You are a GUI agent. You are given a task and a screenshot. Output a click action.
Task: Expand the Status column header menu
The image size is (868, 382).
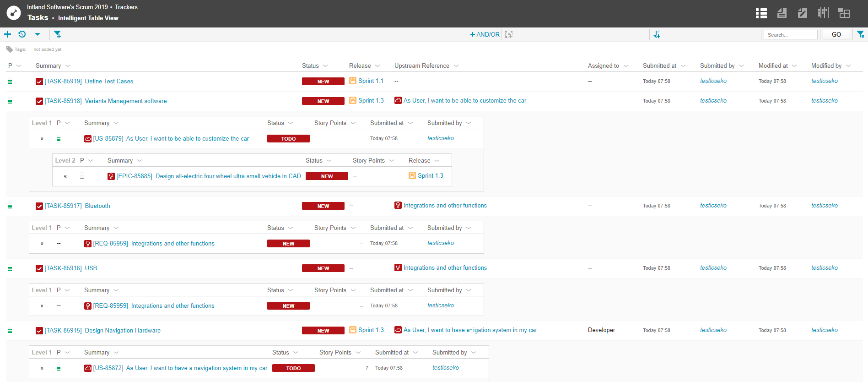325,66
